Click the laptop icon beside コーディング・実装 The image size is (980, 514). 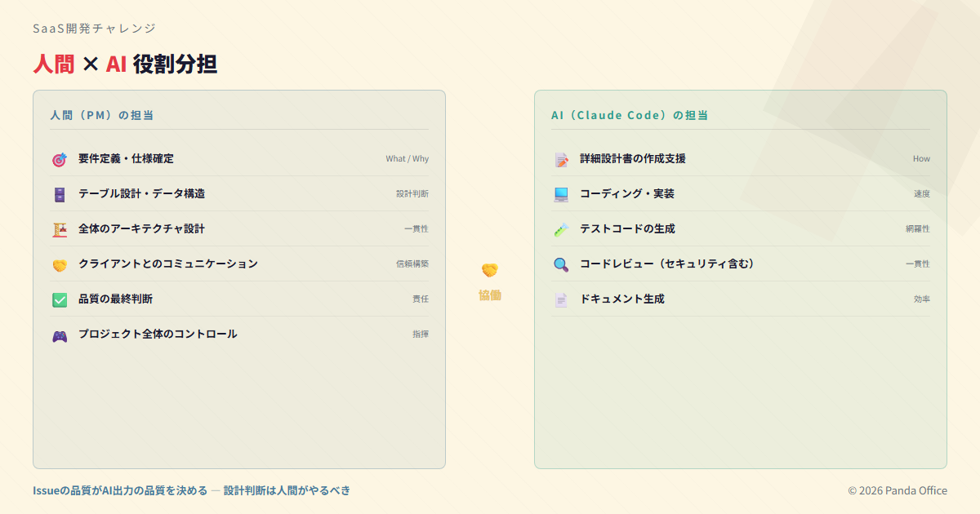click(561, 195)
